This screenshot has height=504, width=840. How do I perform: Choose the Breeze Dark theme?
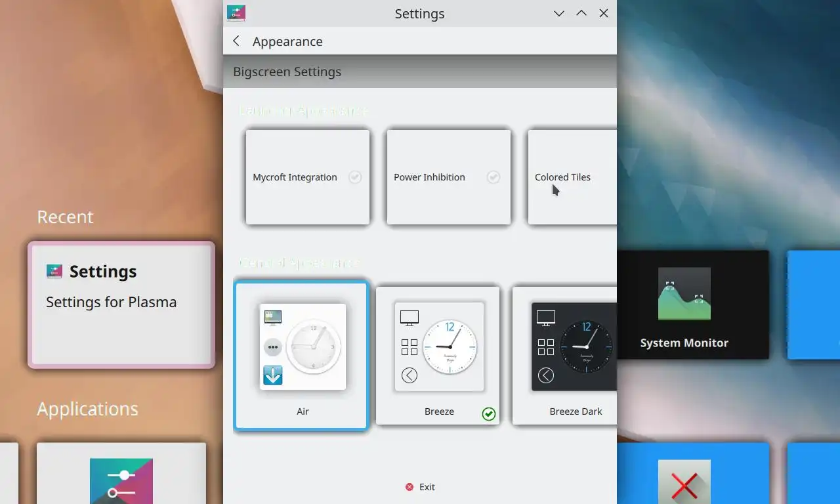[x=564, y=355]
